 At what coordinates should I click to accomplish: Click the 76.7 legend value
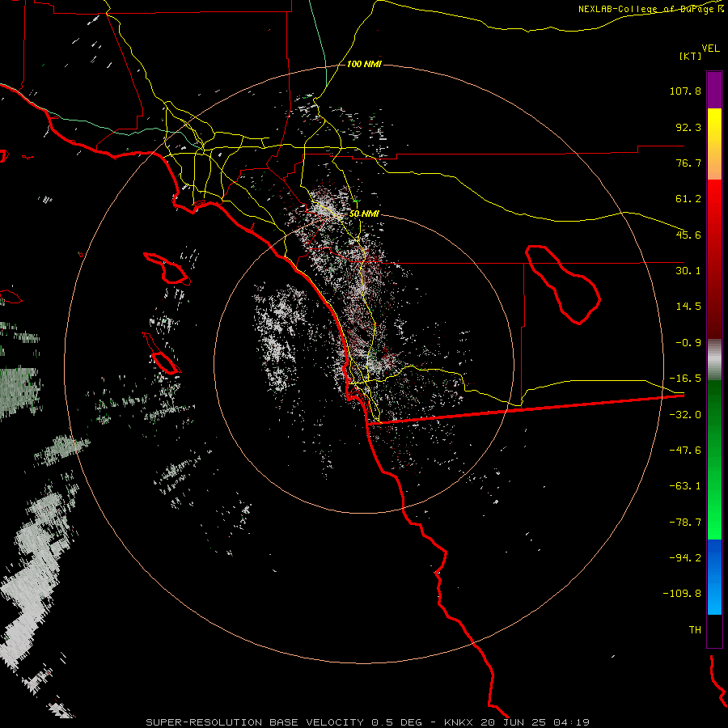pyautogui.click(x=688, y=163)
